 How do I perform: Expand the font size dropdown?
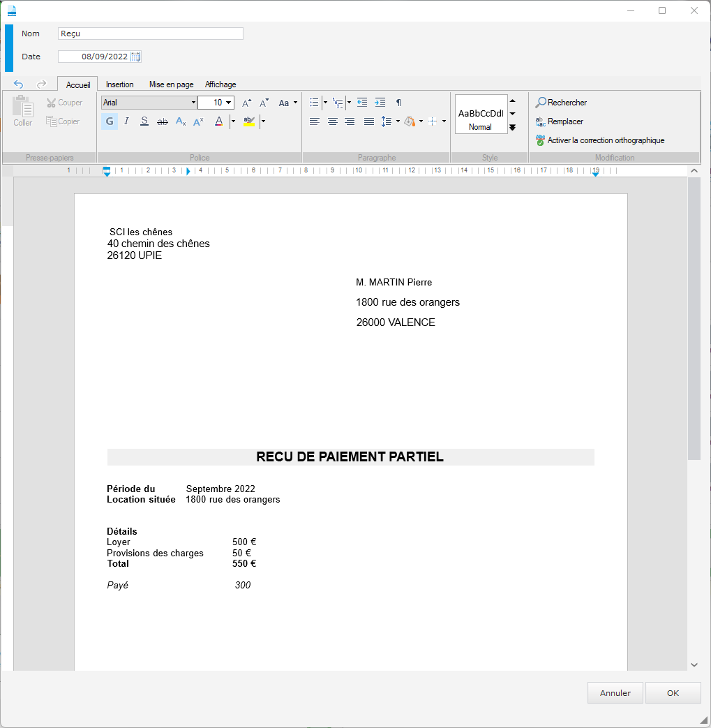coord(229,103)
